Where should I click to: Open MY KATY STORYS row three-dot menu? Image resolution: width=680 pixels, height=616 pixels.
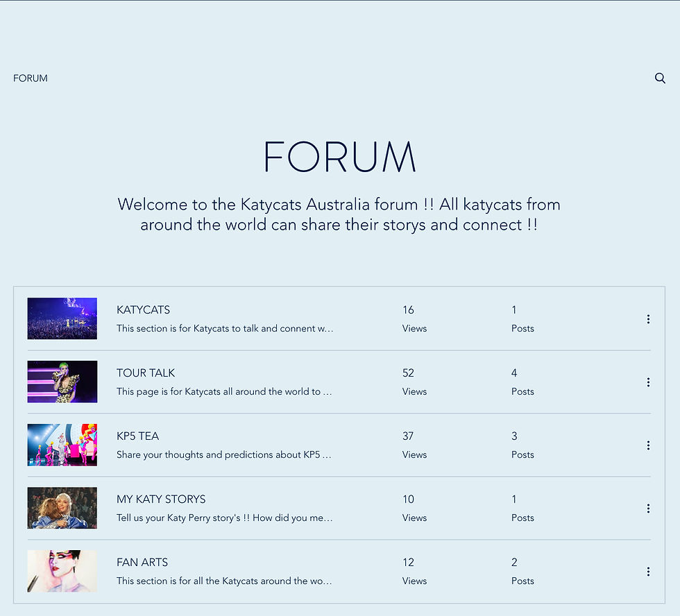648,508
